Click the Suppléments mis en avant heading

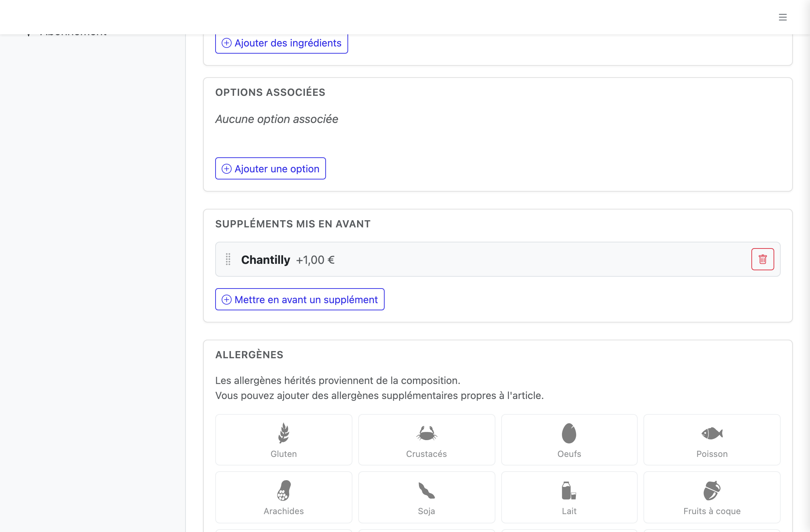(293, 224)
